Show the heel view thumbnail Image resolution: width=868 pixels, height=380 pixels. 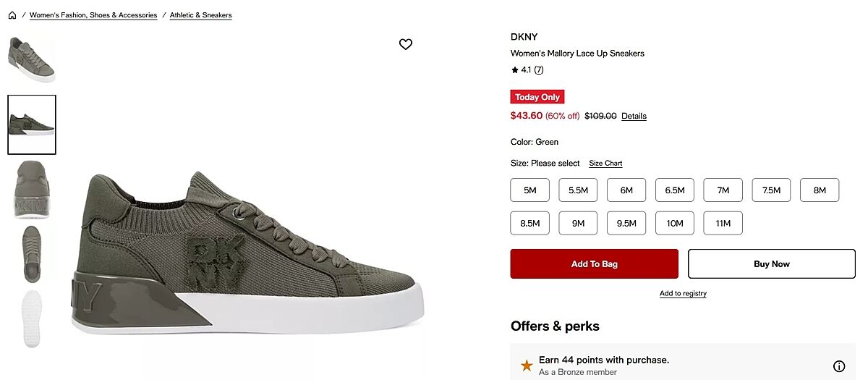coord(31,189)
